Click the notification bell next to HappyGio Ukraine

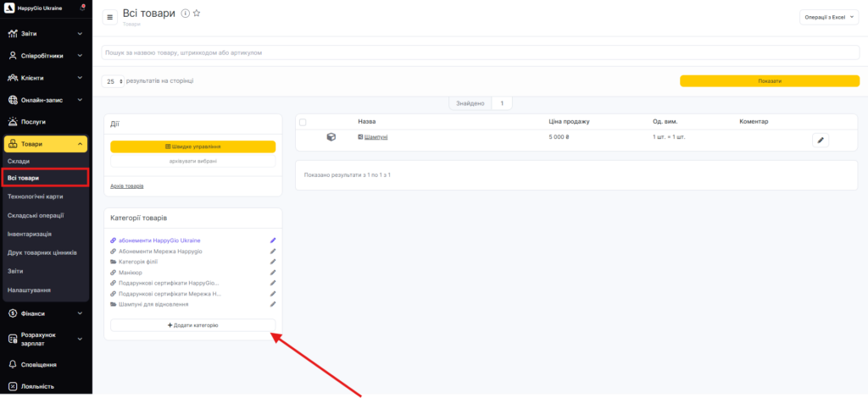(81, 8)
